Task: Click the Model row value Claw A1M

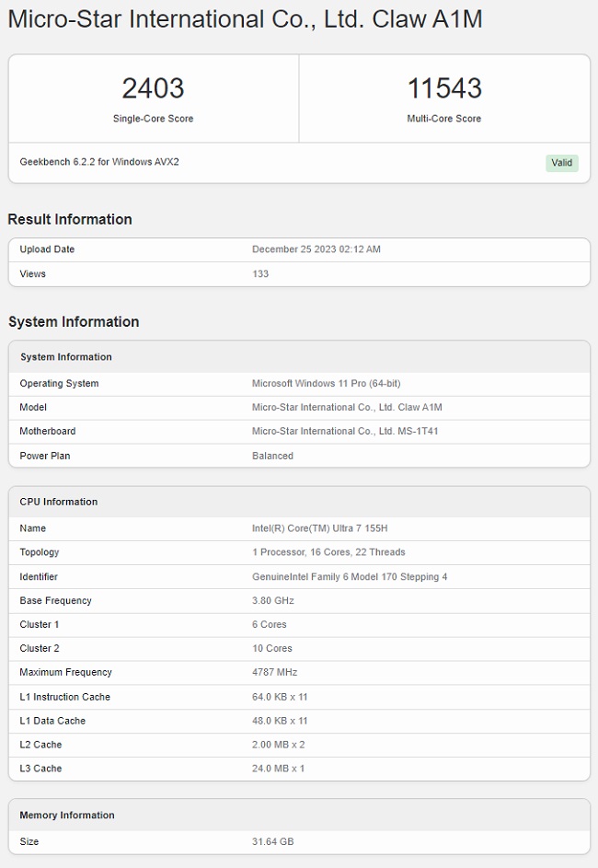Action: tap(347, 408)
